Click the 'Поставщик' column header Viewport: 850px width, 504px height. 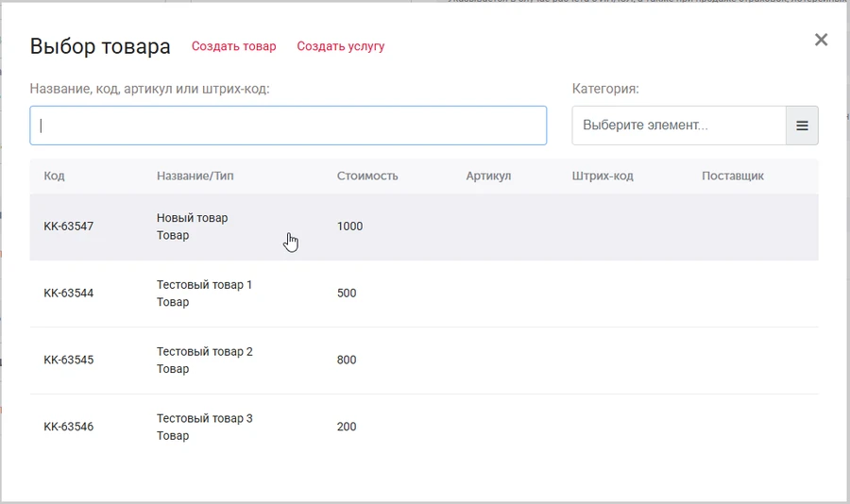coord(733,176)
